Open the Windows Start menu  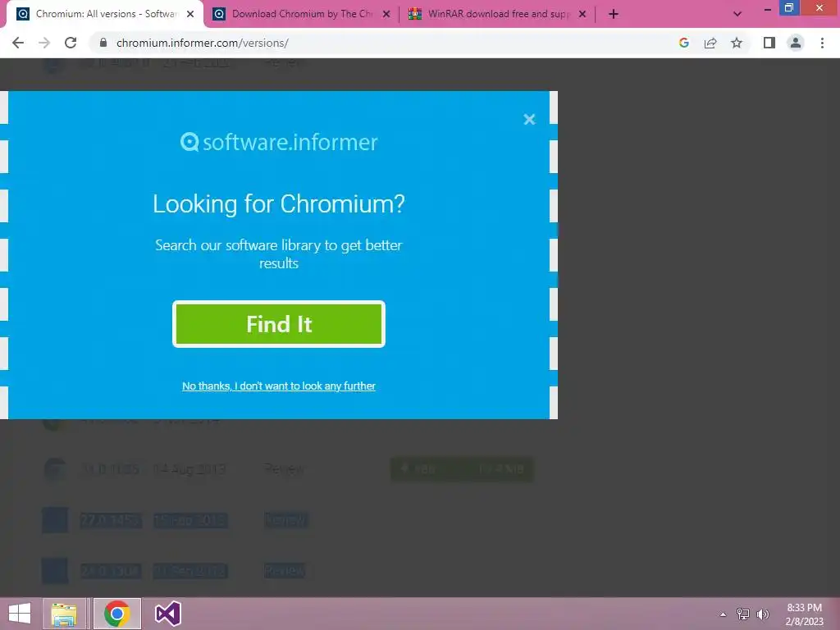(x=20, y=614)
